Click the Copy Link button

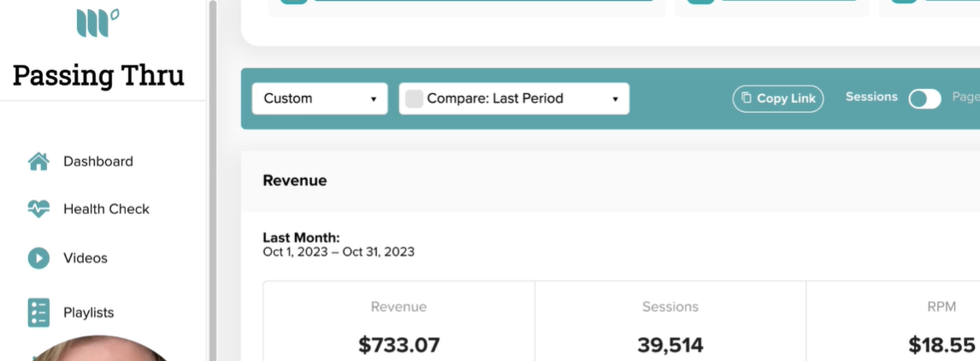click(778, 98)
